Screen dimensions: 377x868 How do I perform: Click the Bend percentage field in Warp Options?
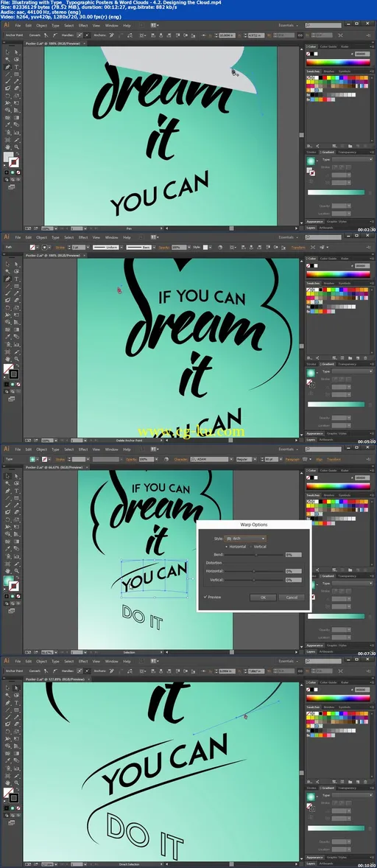click(293, 554)
